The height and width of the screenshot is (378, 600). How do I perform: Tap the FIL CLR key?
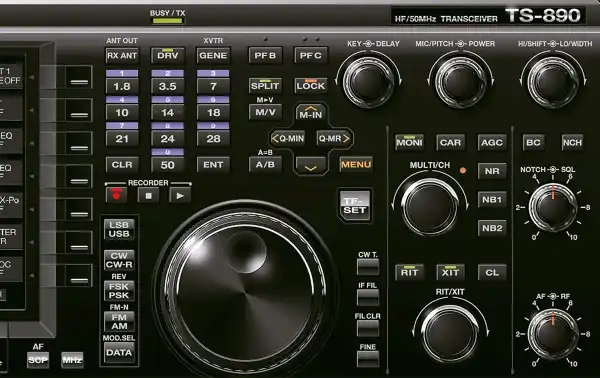[x=368, y=328]
